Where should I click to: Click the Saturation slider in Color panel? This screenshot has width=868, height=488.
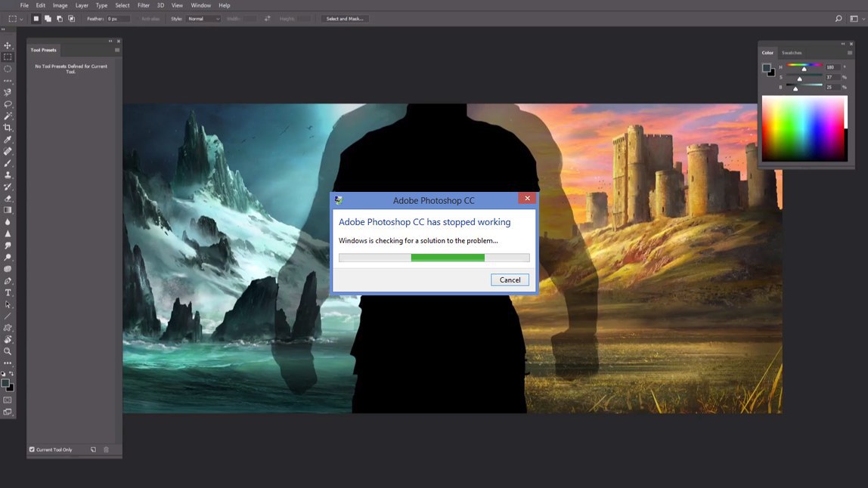804,76
